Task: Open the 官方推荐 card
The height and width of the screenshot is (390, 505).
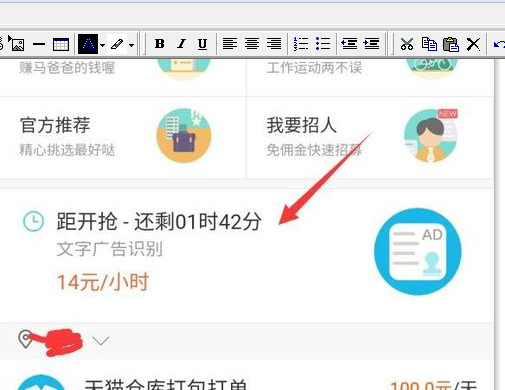Action: 122,137
